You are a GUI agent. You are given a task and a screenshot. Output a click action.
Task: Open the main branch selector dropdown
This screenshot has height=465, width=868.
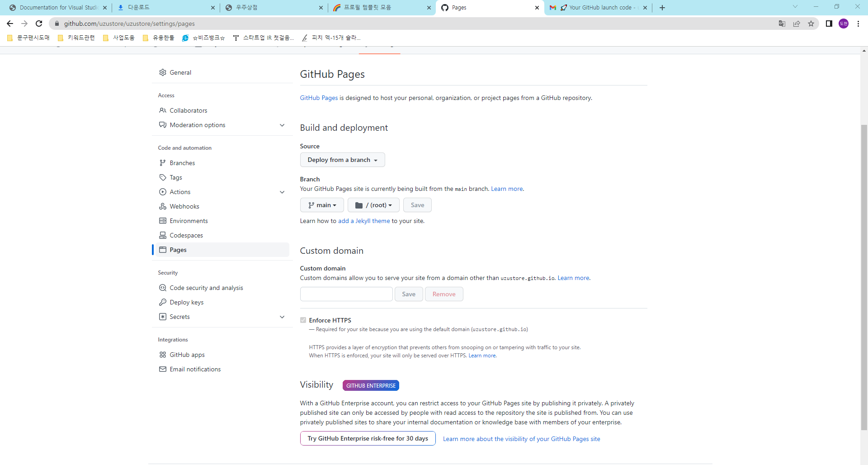322,205
